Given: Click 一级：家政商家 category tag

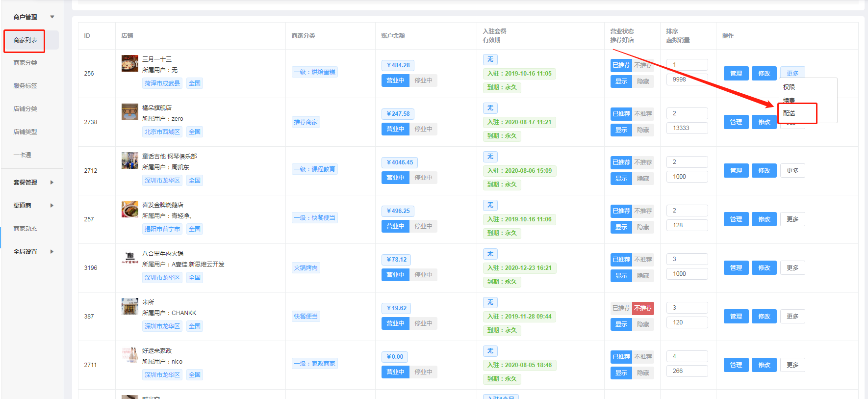Looking at the screenshot, I should 314,364.
